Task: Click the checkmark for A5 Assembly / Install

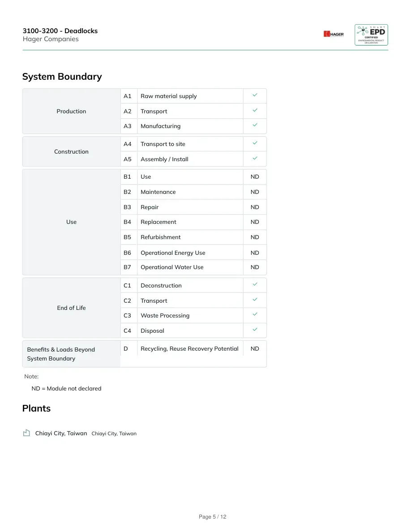Action: [x=255, y=158]
